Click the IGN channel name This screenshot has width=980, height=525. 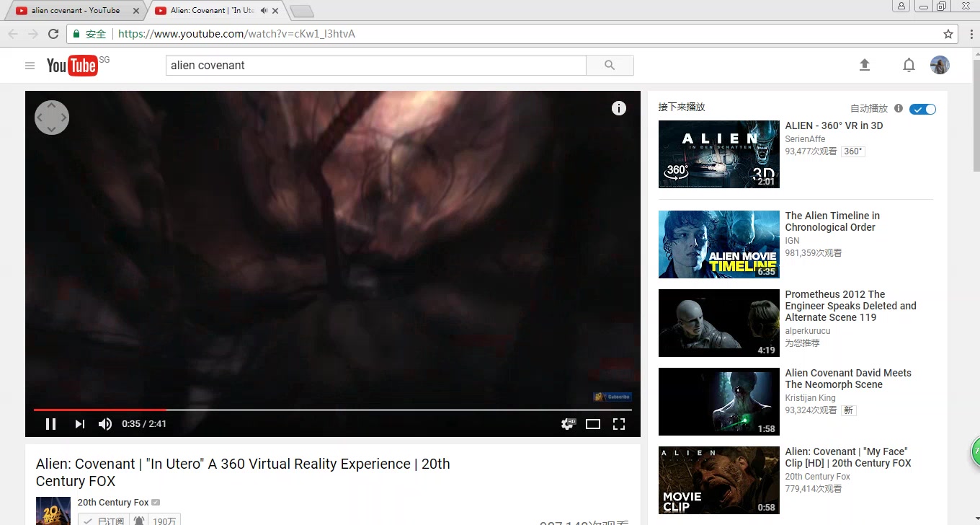tap(792, 241)
